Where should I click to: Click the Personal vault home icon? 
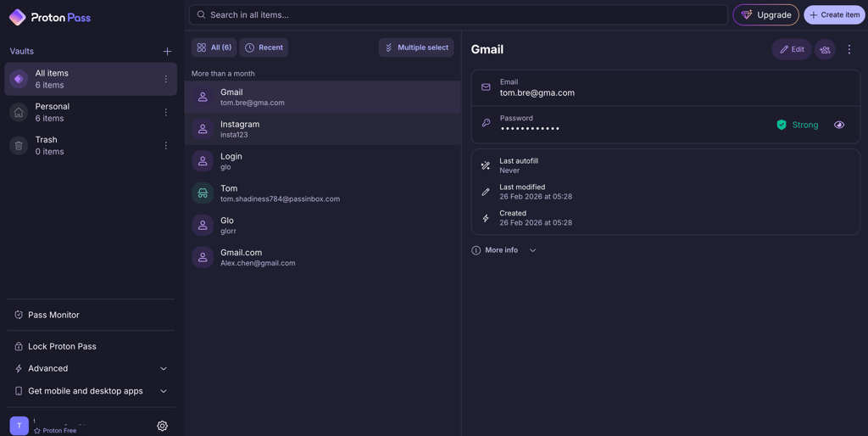tap(19, 113)
